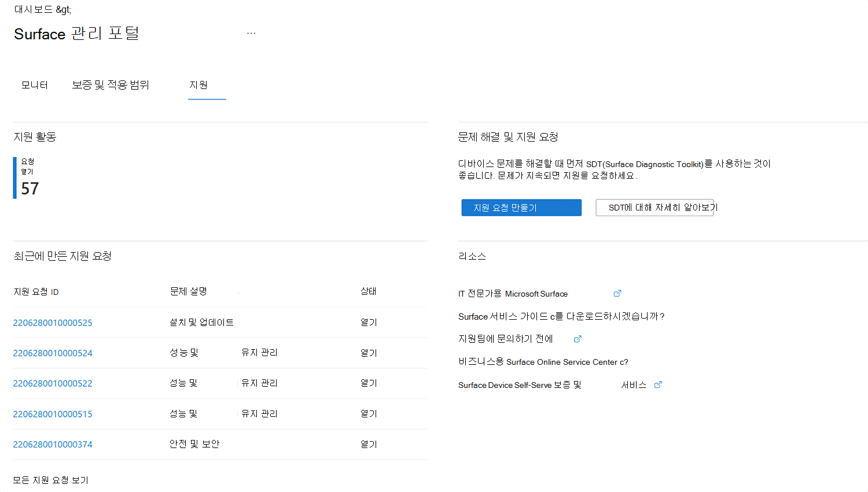Switch to the 모니터 tab
This screenshot has width=868, height=492.
(35, 85)
